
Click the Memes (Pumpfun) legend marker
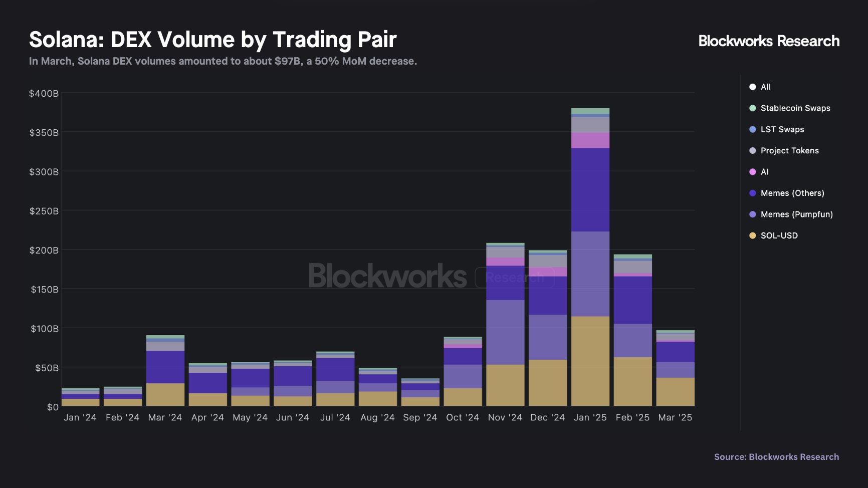752,214
